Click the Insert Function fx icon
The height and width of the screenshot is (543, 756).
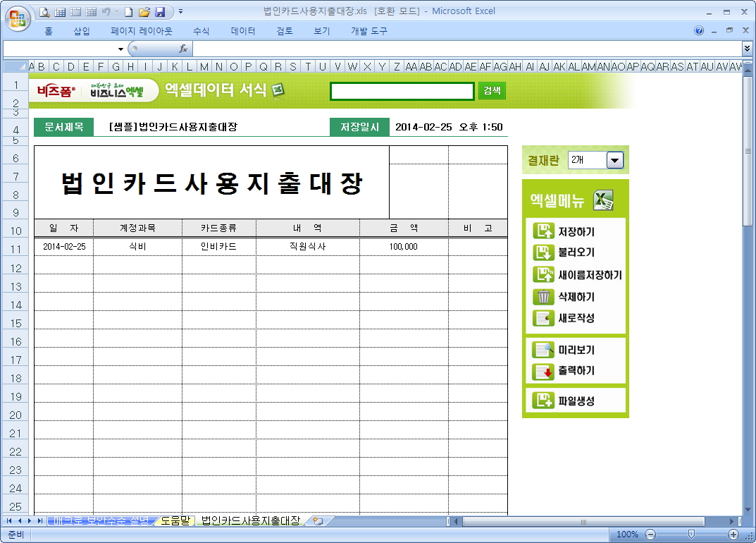pyautogui.click(x=183, y=49)
